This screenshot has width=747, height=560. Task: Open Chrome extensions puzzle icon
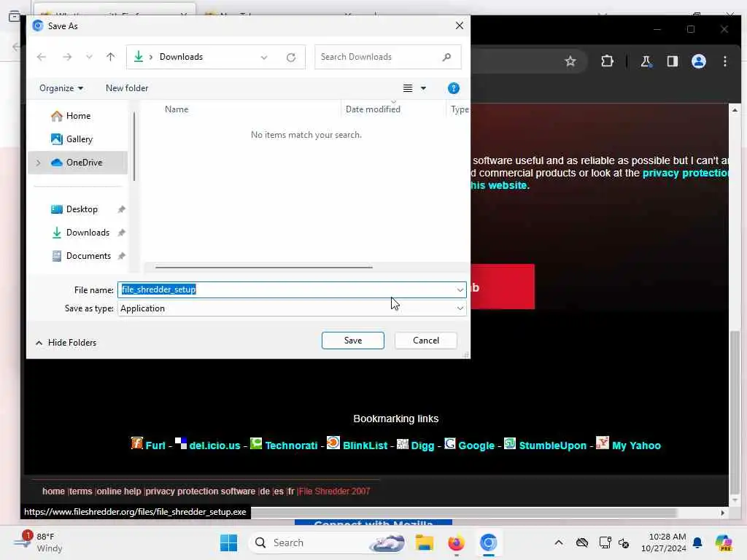607,61
